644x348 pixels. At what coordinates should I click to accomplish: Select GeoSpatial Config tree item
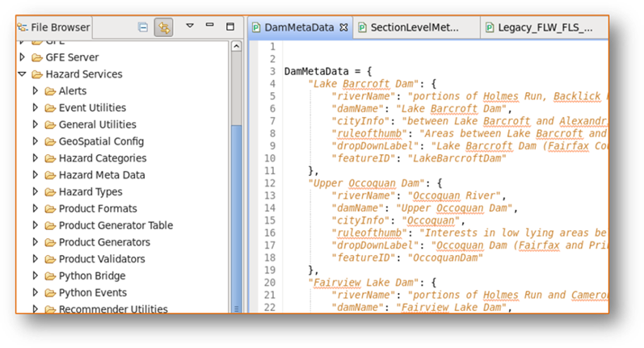[101, 141]
